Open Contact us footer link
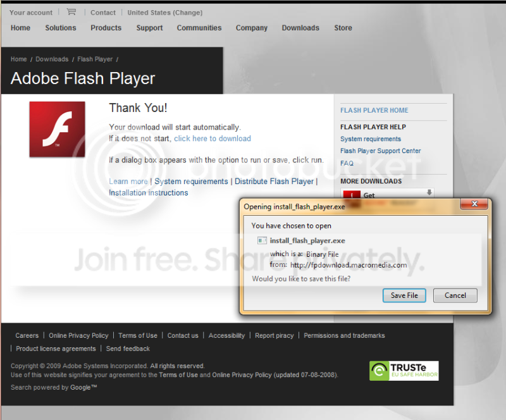 pyautogui.click(x=183, y=335)
